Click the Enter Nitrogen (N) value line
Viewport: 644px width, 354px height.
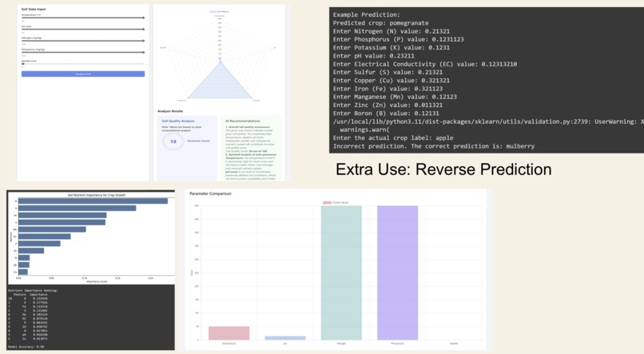click(392, 31)
